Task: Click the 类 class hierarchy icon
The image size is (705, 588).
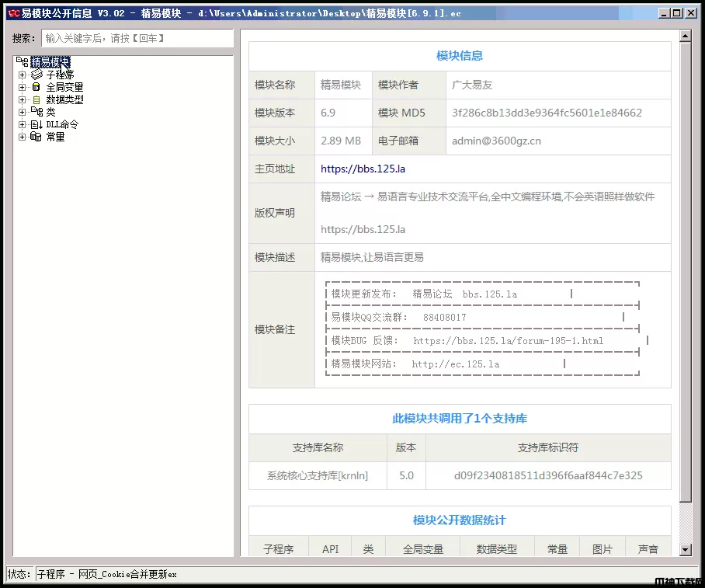Action: 36,113
